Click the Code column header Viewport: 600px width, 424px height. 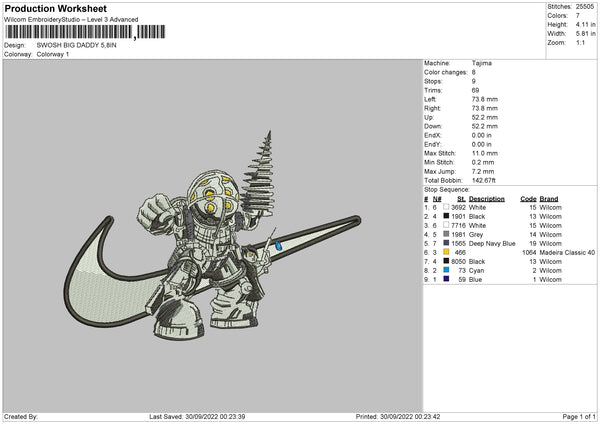point(529,197)
